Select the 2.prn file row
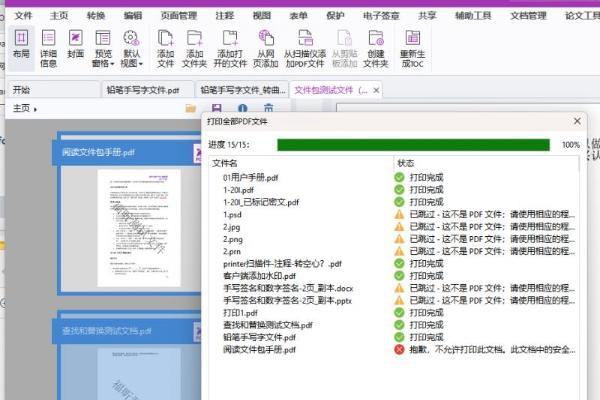This screenshot has width=600, height=400. [393, 251]
